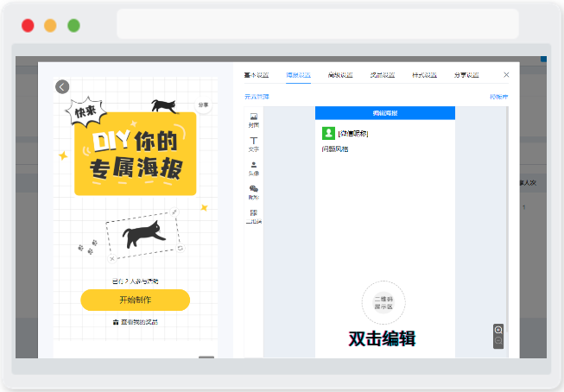Image resolution: width=564 pixels, height=392 pixels.
Task: Select the text (文字) tool
Action: coord(254,144)
